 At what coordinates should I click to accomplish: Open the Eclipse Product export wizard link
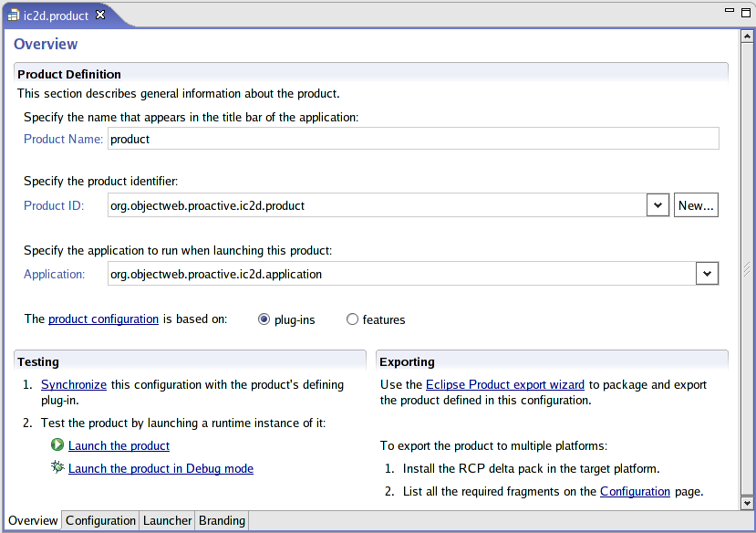[x=504, y=385]
